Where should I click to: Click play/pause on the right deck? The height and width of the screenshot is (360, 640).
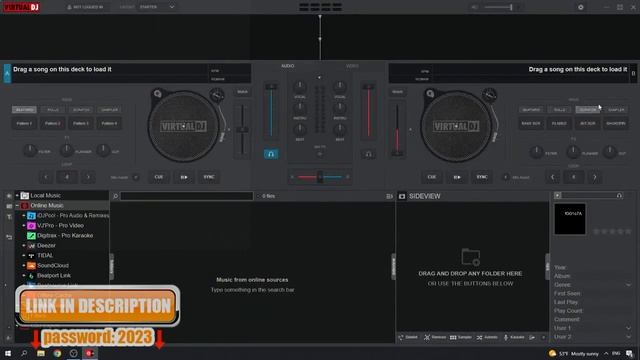point(457,177)
